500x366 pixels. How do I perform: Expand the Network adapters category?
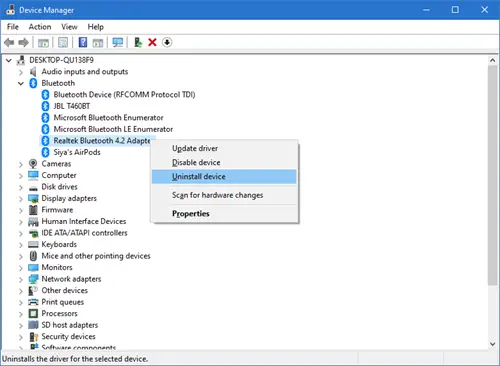pos(21,279)
